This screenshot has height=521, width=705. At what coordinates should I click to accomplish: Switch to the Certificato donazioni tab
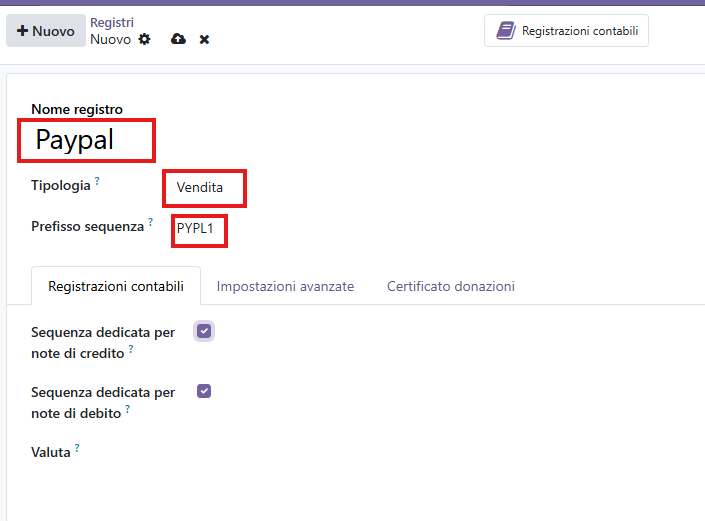click(451, 286)
